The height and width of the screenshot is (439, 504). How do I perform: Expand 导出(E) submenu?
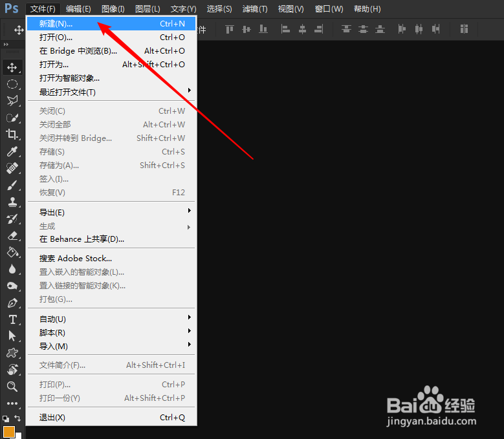point(111,212)
